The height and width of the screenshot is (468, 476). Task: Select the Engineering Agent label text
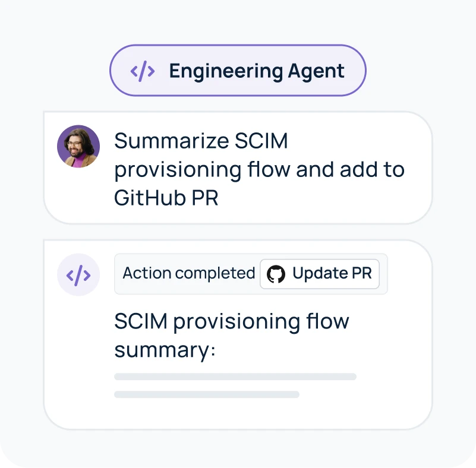(256, 71)
